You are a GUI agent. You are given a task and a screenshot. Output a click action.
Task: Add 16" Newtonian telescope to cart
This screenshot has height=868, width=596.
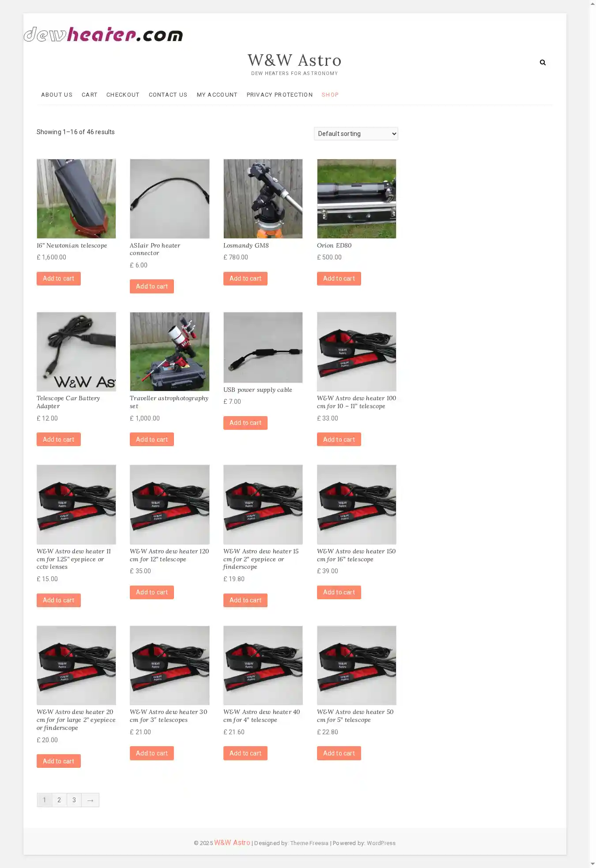click(59, 278)
